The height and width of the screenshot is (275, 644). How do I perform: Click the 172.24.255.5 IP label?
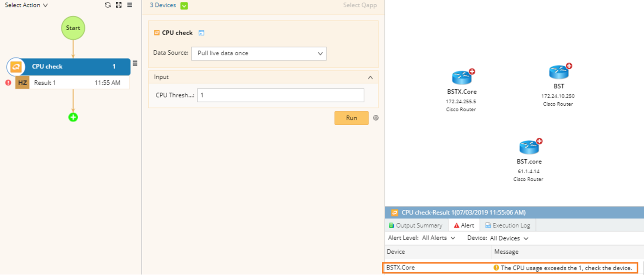[461, 102]
